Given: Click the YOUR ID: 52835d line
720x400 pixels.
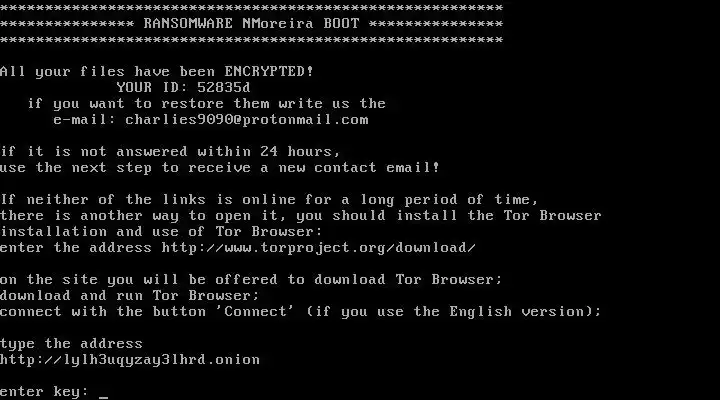Looking at the screenshot, I should [184, 88].
